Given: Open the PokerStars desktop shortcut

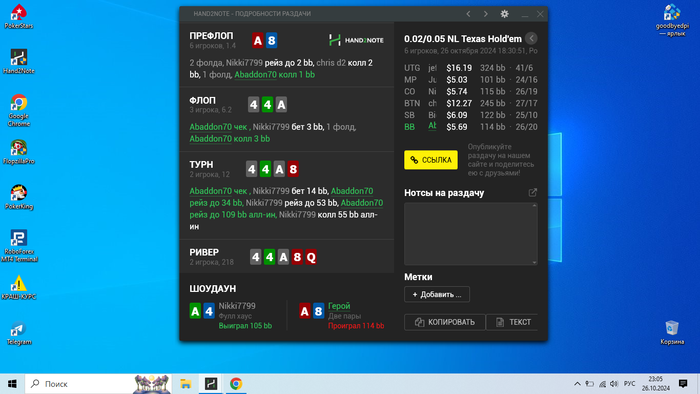Looking at the screenshot, I should (18, 17).
